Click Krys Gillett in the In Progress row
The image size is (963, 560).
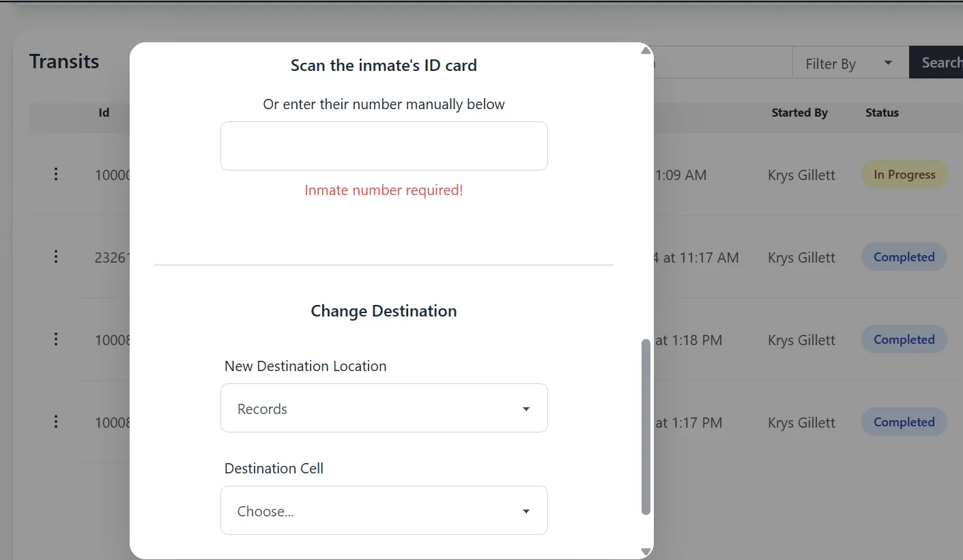[x=801, y=175]
